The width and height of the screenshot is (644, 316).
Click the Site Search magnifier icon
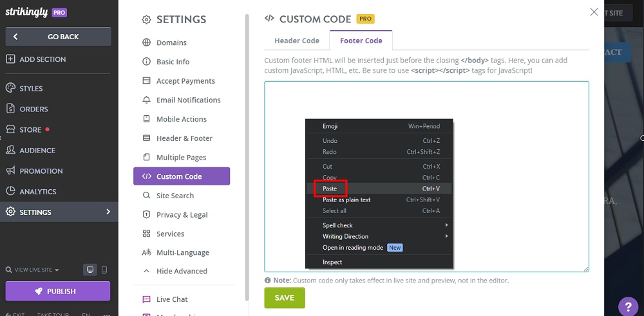(146, 196)
